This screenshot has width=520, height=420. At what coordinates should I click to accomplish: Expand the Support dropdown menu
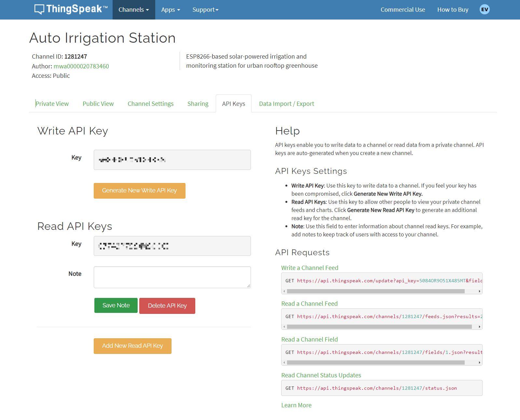click(205, 10)
